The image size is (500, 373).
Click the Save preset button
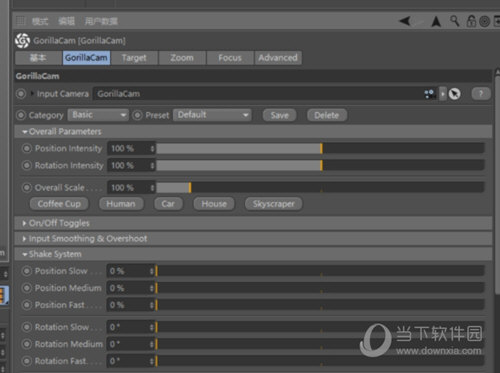(279, 115)
